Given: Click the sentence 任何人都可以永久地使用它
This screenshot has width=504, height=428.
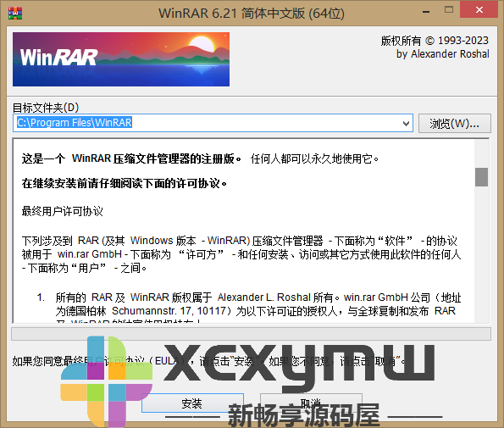Looking at the screenshot, I should coord(314,158).
